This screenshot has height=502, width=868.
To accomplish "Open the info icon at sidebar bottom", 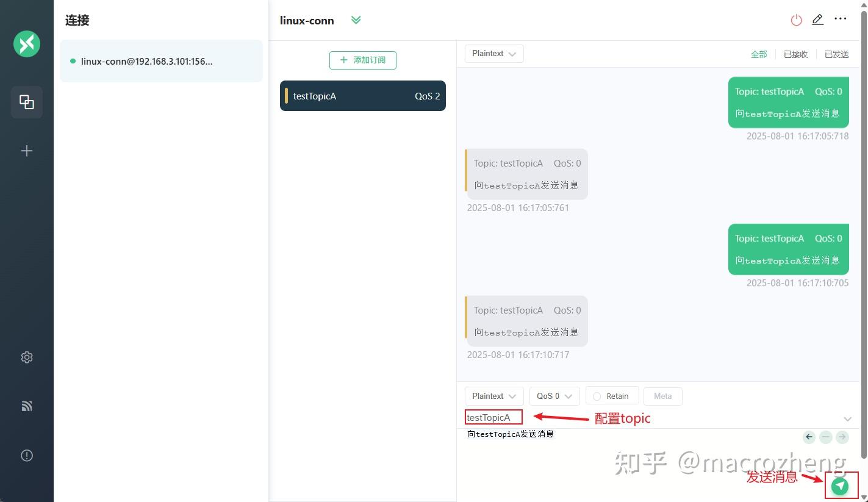I will 27,455.
